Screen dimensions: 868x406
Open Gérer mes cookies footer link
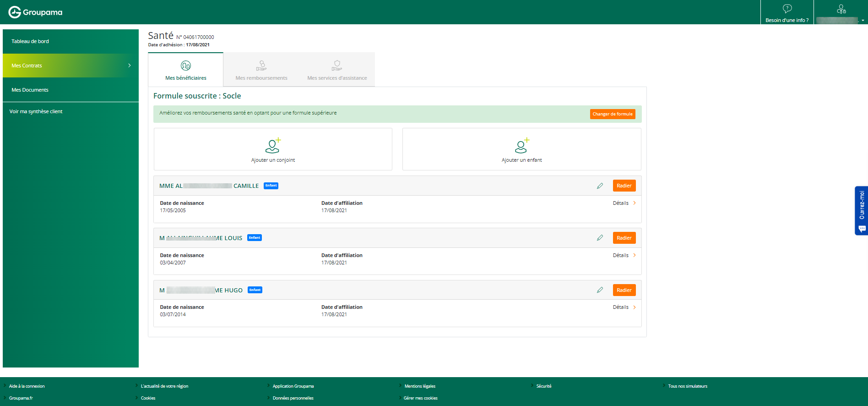pyautogui.click(x=420, y=398)
